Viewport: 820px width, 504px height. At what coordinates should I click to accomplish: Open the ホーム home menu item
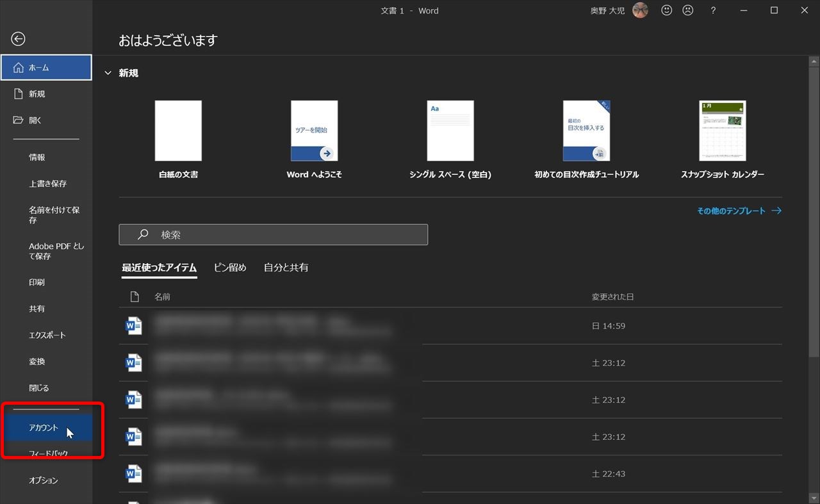pyautogui.click(x=46, y=67)
